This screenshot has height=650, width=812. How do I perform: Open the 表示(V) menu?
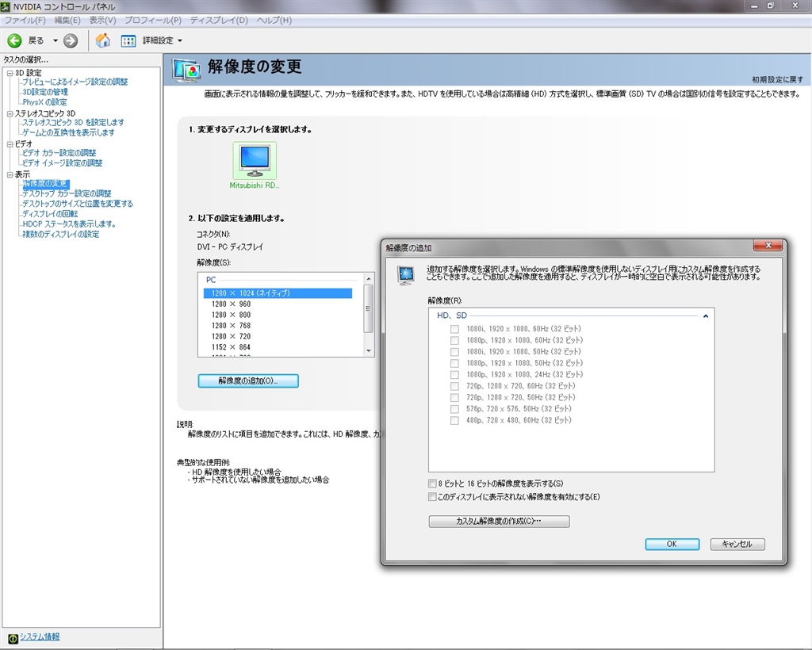click(102, 20)
